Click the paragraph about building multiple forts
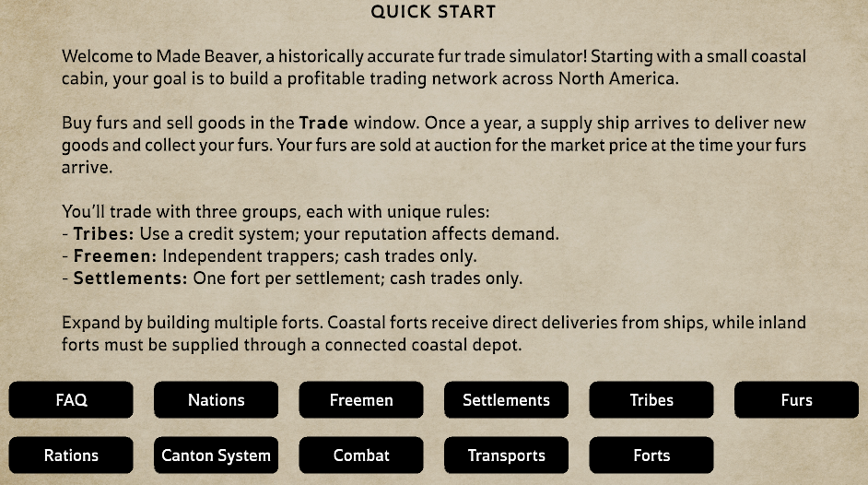 coord(433,333)
